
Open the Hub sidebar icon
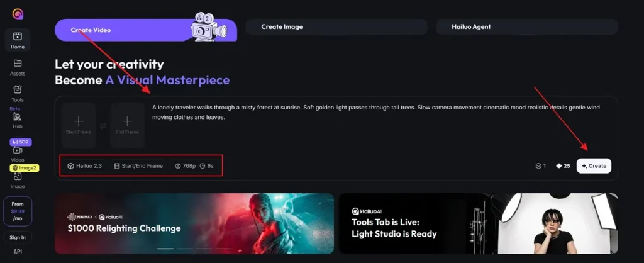point(17,116)
